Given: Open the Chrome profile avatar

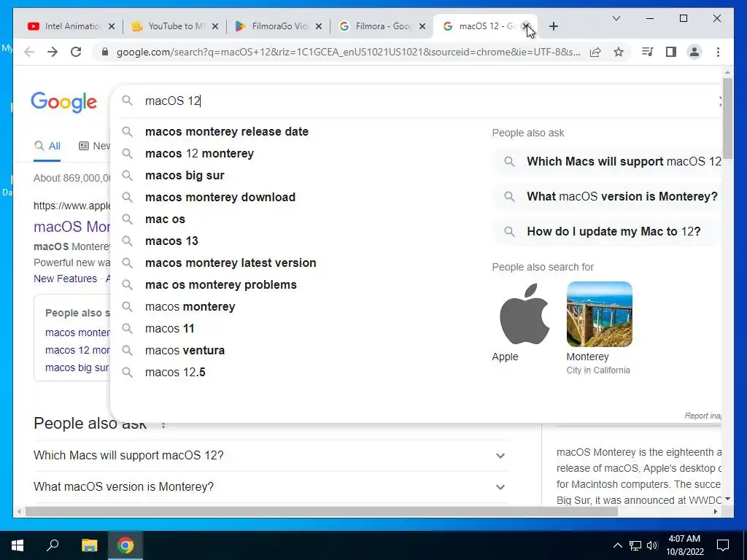Looking at the screenshot, I should point(694,52).
